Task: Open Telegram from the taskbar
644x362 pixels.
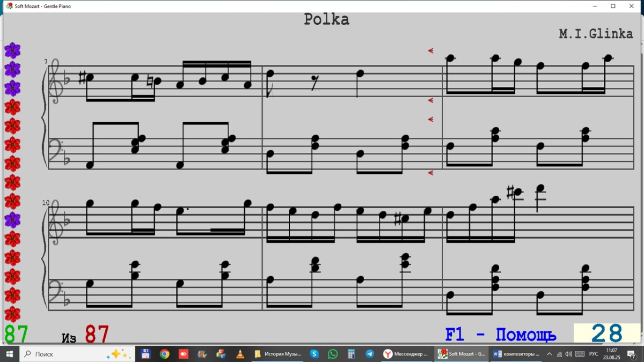Action: click(370, 354)
